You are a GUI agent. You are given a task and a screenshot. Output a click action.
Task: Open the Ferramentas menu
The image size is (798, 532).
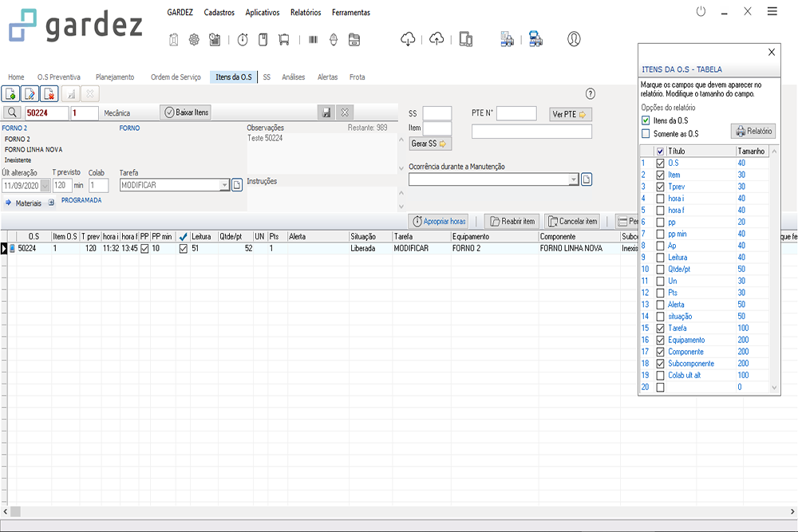351,12
